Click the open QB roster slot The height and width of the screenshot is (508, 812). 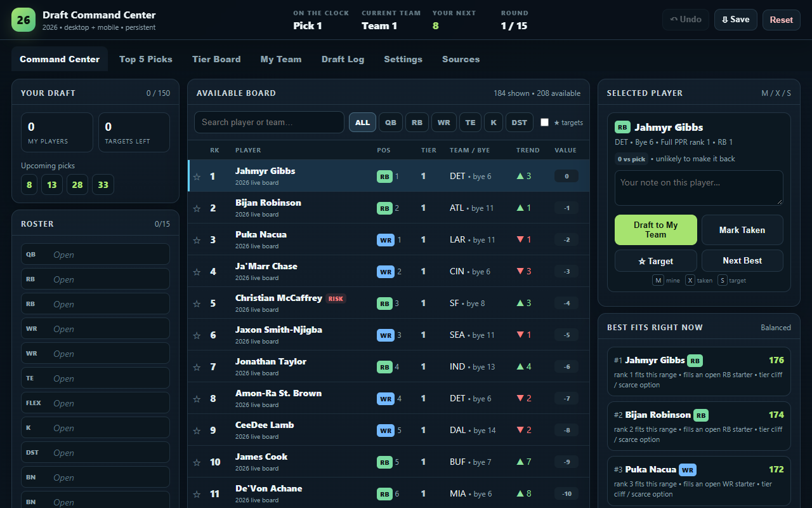pos(95,255)
